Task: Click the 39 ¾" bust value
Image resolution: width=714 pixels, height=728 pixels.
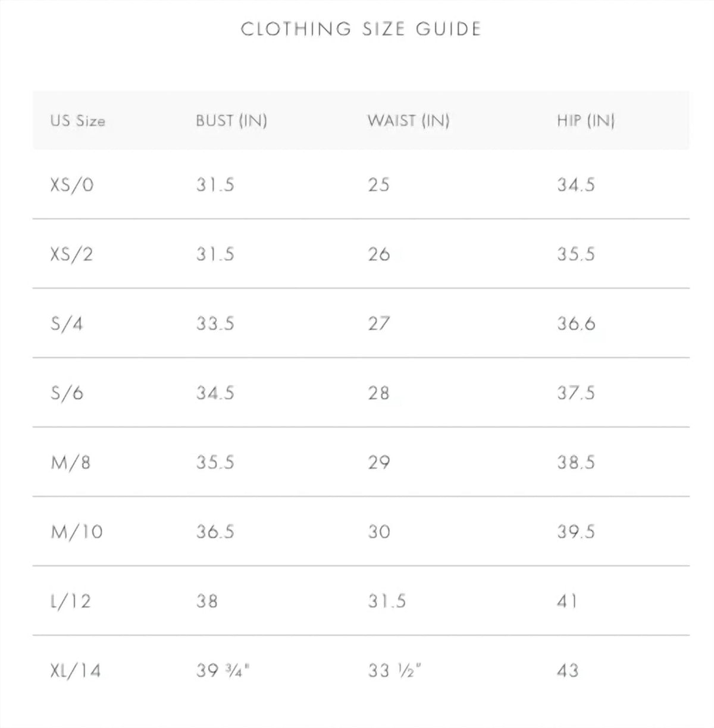Action: (x=223, y=671)
